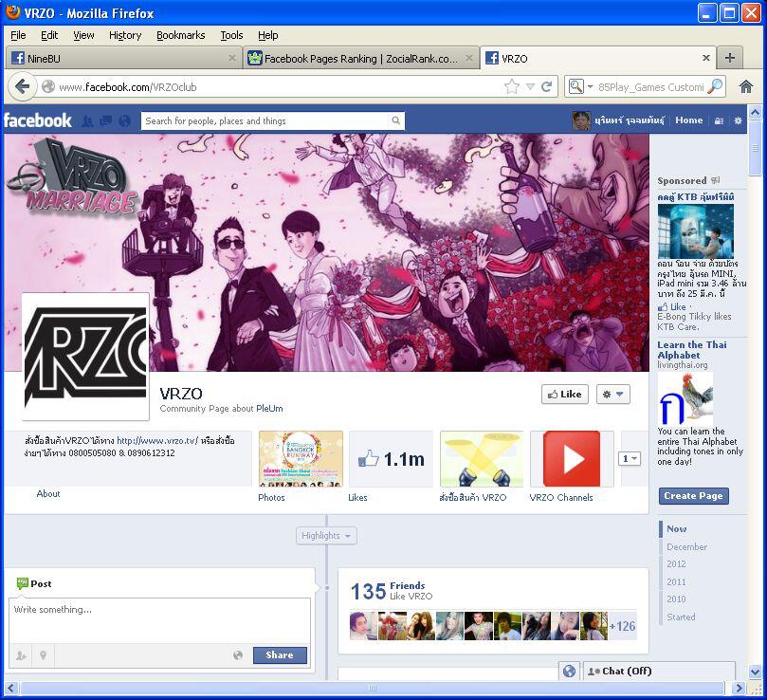Bookmark this page with the star icon
Viewport: 767px width, 700px height.
click(512, 86)
